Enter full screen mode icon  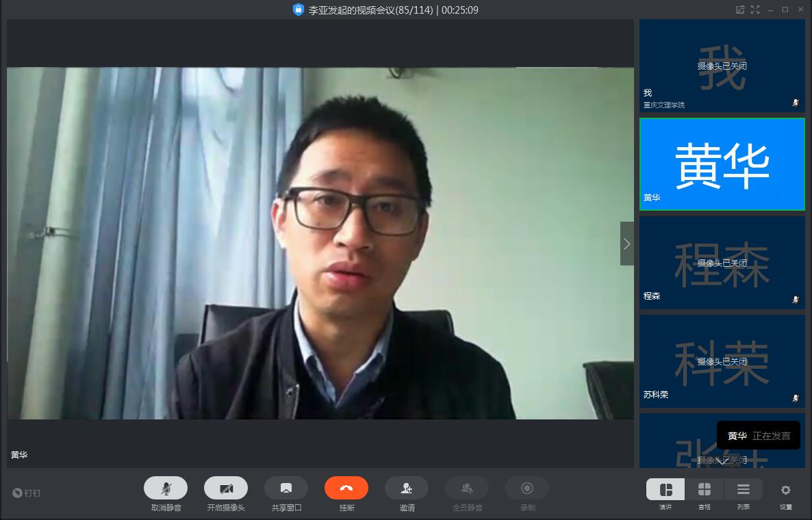pyautogui.click(x=755, y=10)
